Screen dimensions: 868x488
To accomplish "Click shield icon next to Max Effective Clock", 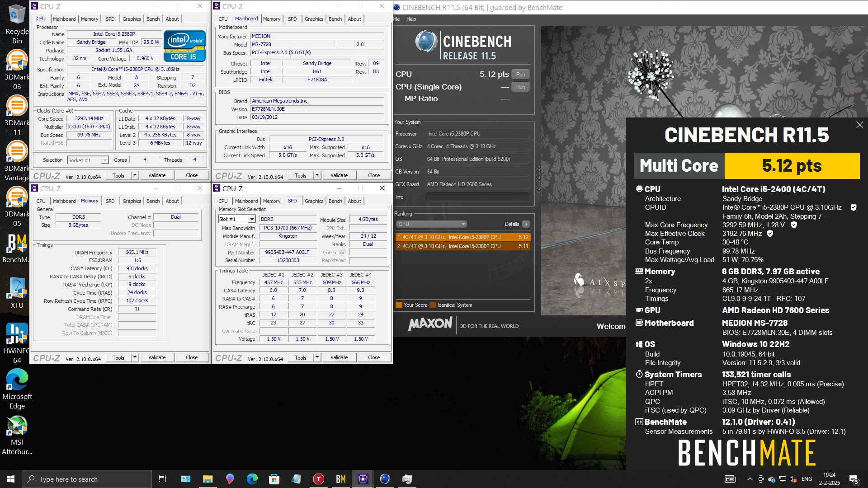I will click(x=770, y=234).
